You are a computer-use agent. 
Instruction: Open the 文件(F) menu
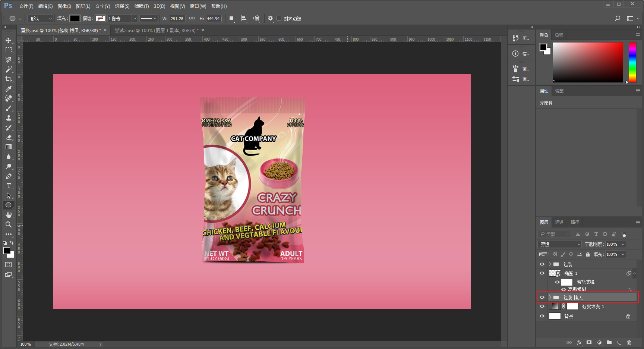coord(26,6)
